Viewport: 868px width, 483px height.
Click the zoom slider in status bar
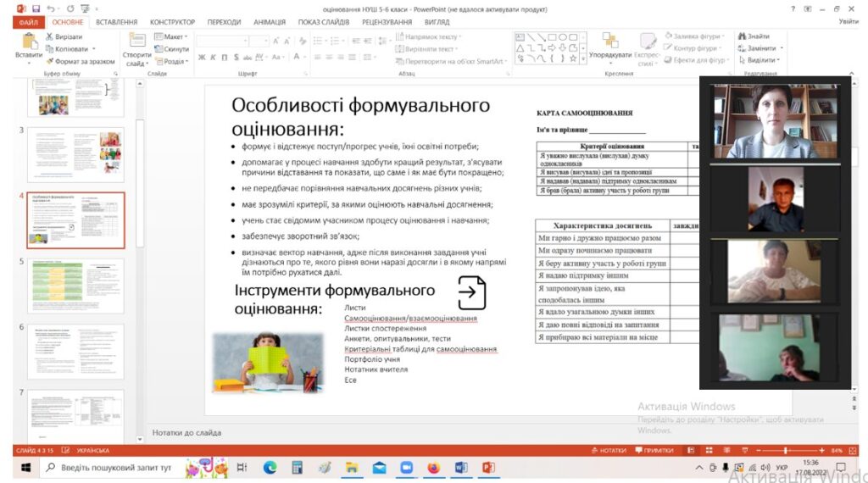coord(785,451)
